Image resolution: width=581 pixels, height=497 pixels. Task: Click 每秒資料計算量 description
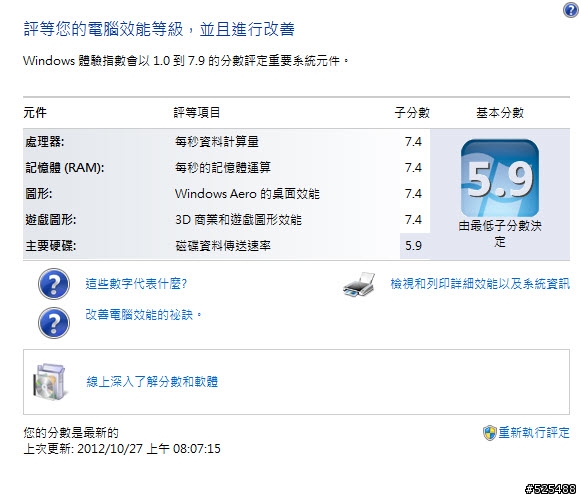click(x=217, y=142)
